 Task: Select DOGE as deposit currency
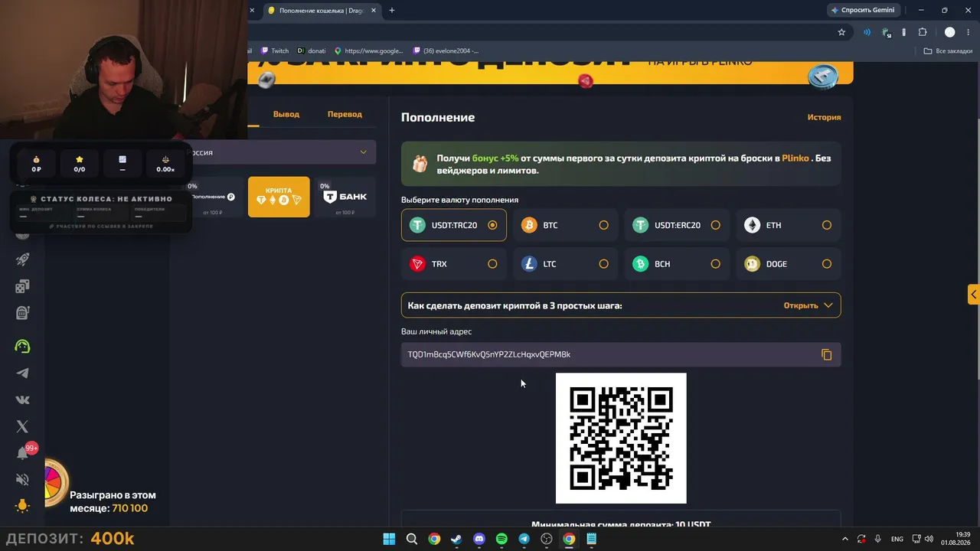(789, 264)
